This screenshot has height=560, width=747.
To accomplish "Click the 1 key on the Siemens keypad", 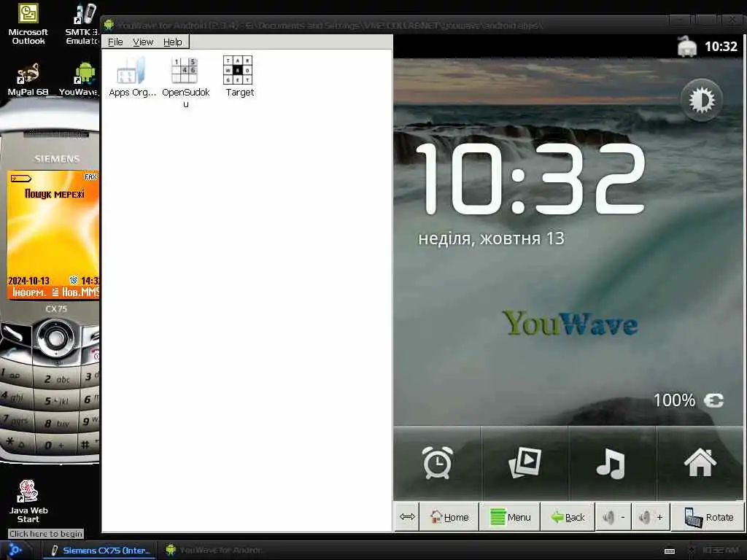I will point(15,374).
